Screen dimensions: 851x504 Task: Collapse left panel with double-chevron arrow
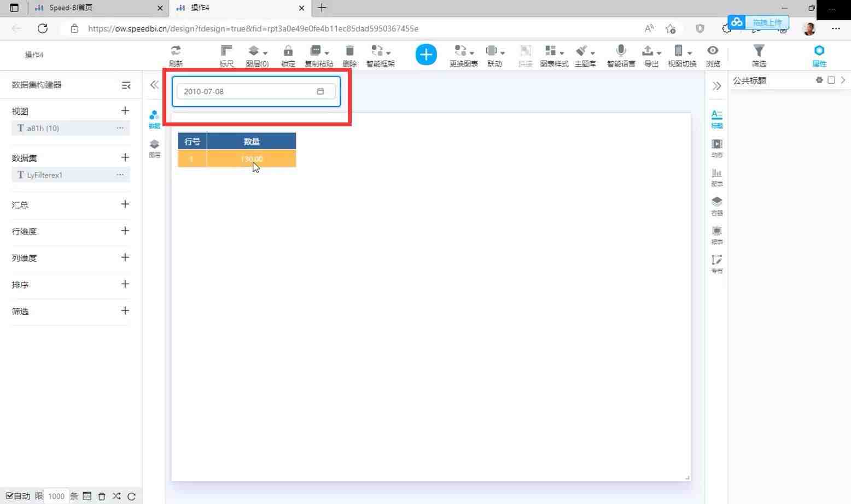pos(154,85)
